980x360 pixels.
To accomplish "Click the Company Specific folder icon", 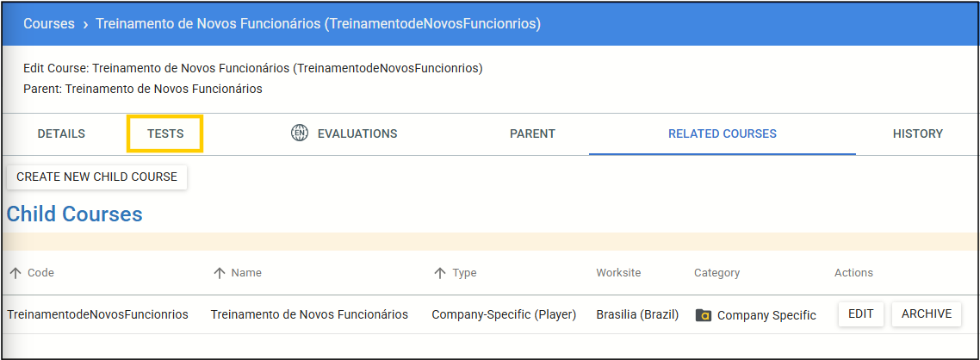I will pyautogui.click(x=704, y=315).
